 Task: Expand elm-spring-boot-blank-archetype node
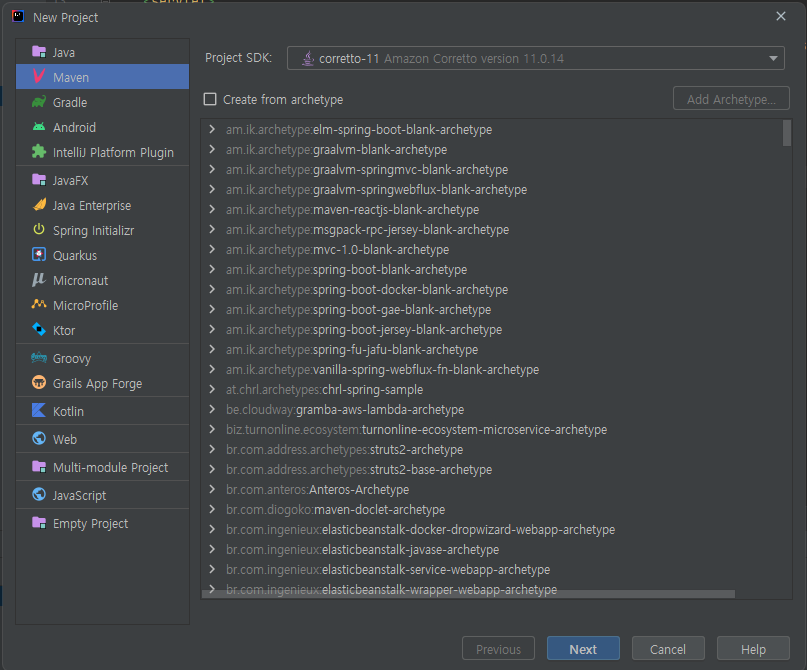tap(212, 129)
